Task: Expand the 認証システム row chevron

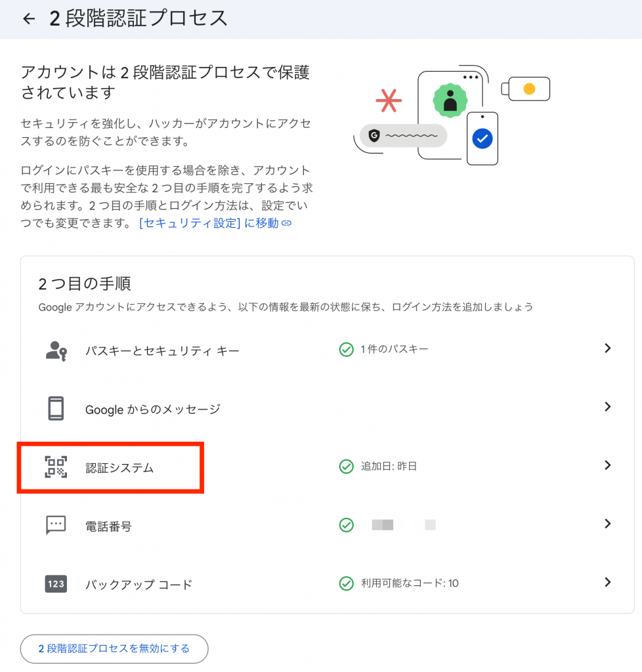Action: pos(607,465)
